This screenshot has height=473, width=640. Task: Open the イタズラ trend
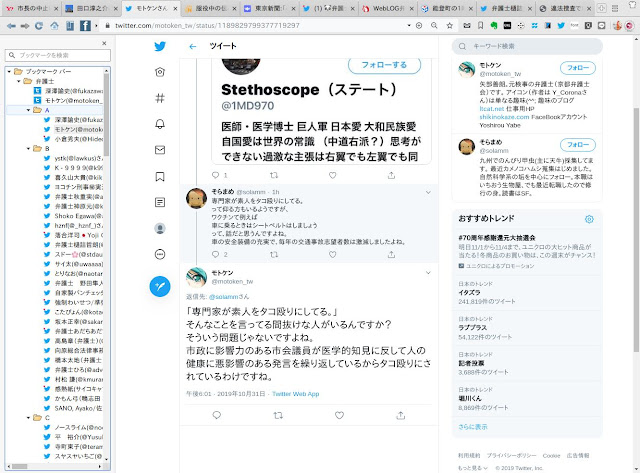[x=527, y=293]
